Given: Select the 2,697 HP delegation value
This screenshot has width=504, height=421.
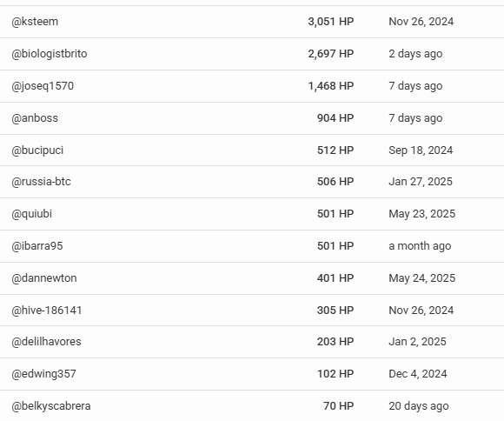Looking at the screenshot, I should 331,54.
